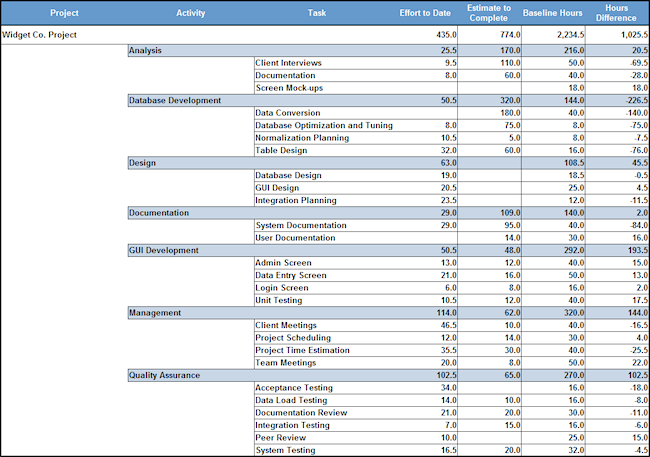Click Client Meetings Effort to Date 46.5

click(x=449, y=325)
